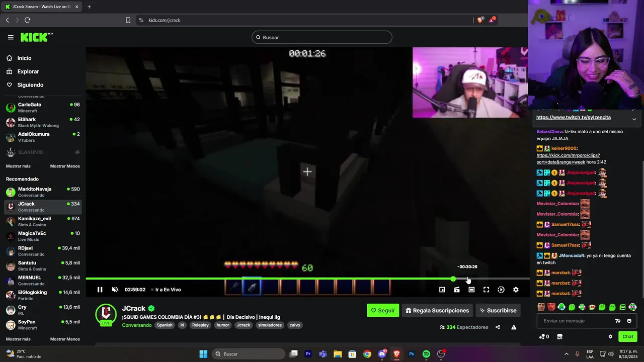The image size is (644, 362).
Task: Click the playback speed circular icon
Action: pyautogui.click(x=501, y=290)
